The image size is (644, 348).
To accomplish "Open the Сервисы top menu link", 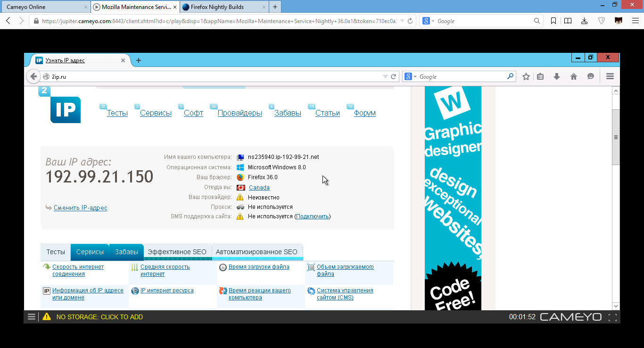I will point(156,113).
